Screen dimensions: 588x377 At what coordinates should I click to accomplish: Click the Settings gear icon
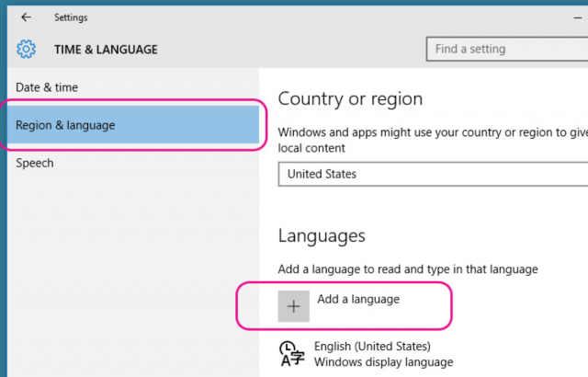click(x=26, y=50)
